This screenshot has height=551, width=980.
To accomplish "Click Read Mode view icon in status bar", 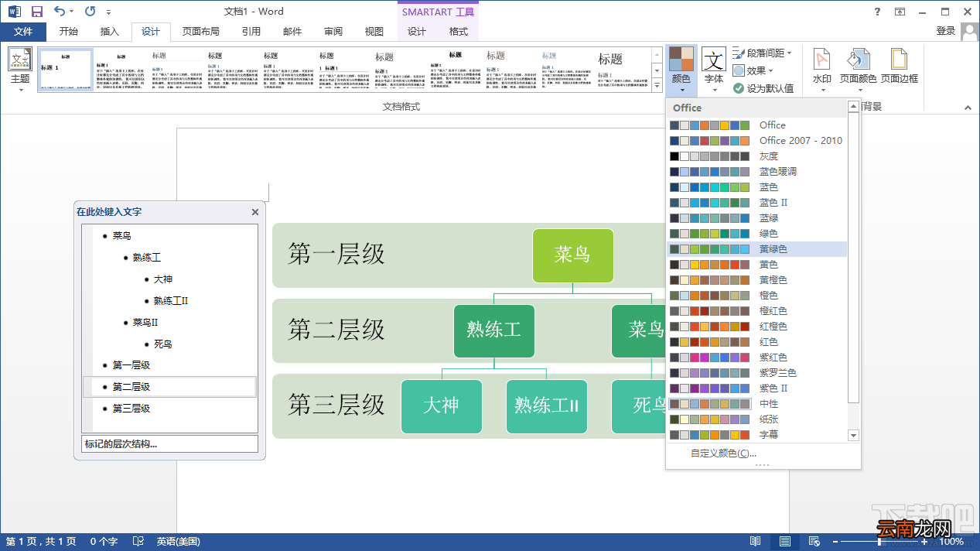I will [756, 542].
